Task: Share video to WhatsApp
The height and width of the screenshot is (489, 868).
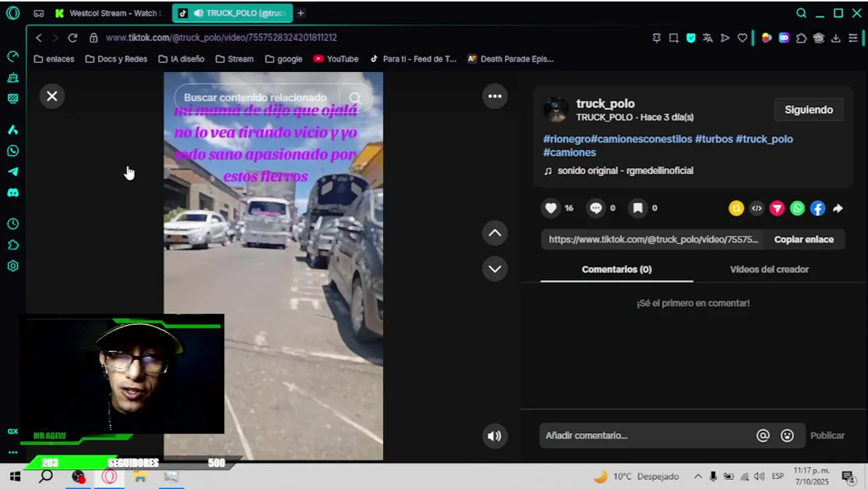Action: point(797,209)
